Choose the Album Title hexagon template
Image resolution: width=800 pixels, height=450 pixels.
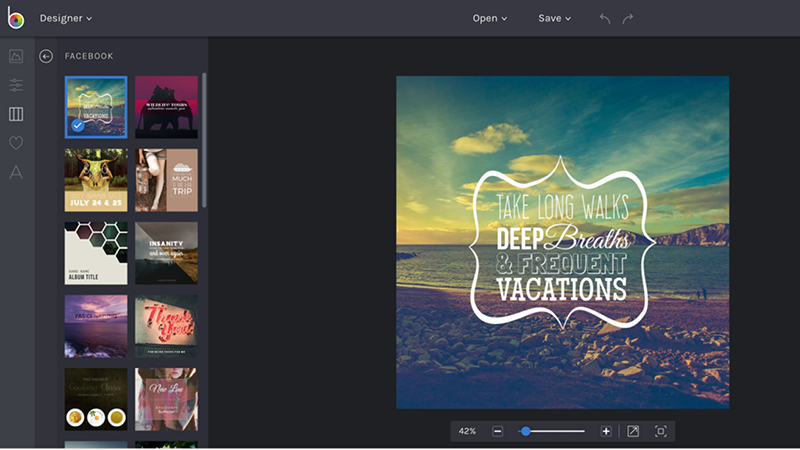coord(96,253)
